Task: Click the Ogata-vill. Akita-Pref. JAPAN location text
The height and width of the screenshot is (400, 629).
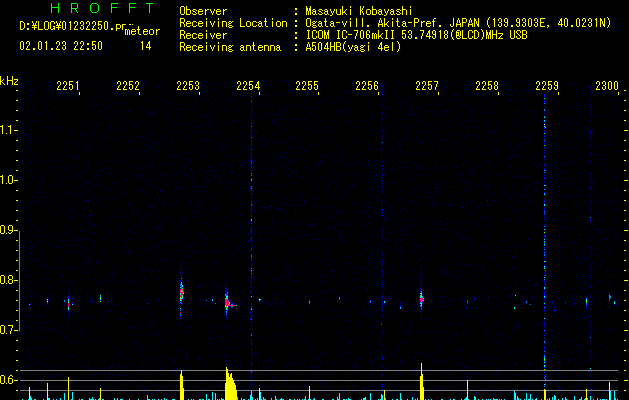Action: pos(458,23)
